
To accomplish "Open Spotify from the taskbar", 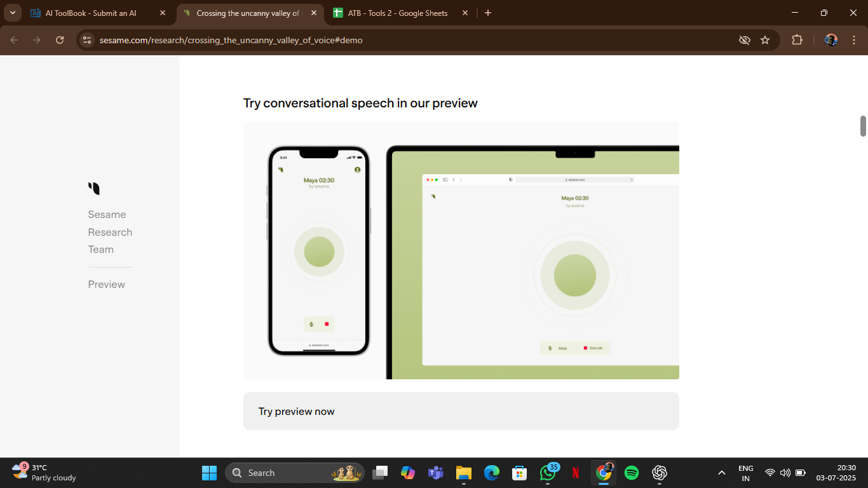I will tap(632, 473).
